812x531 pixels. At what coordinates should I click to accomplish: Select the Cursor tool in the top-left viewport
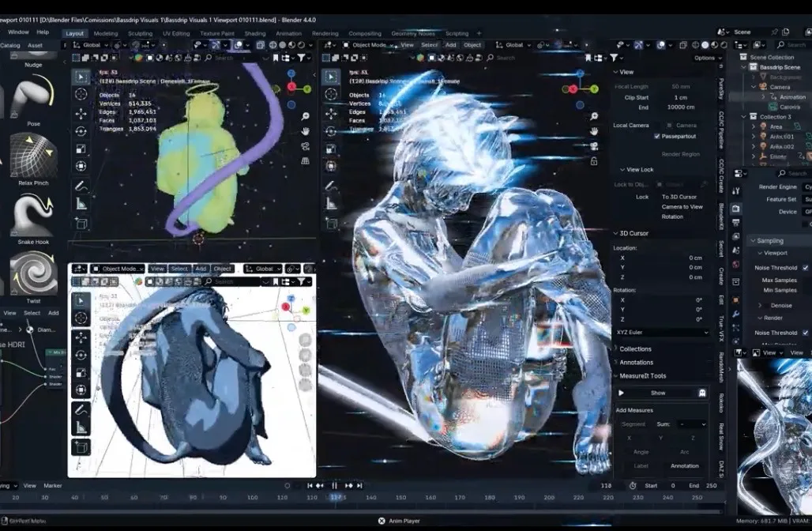point(81,95)
